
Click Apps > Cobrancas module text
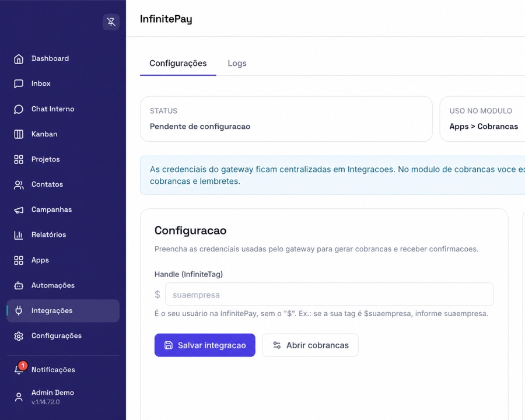(484, 127)
